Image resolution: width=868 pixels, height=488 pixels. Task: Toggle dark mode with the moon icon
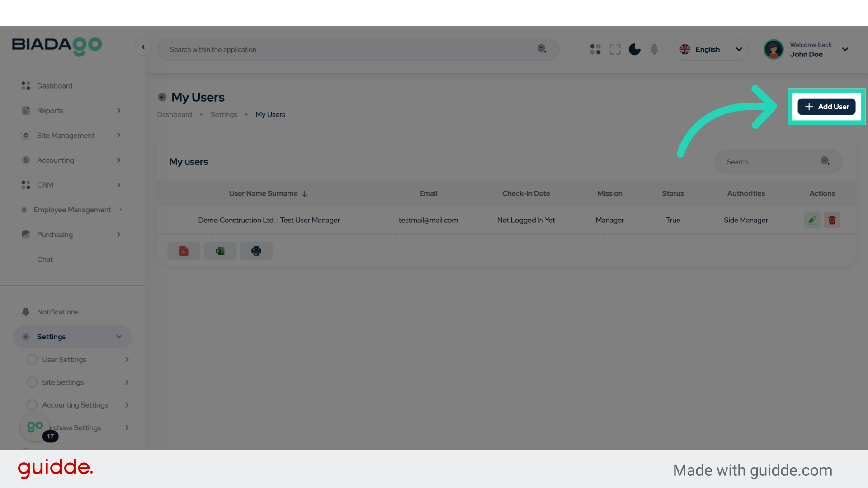coord(634,49)
